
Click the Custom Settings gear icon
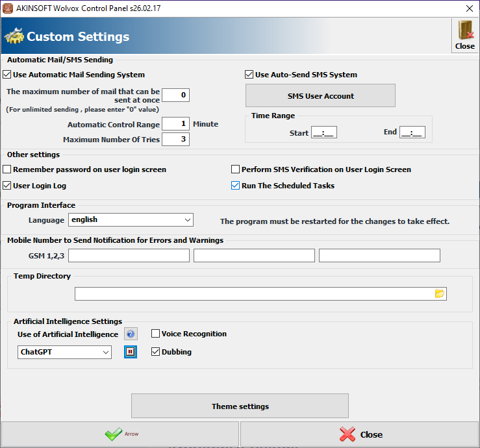click(14, 36)
